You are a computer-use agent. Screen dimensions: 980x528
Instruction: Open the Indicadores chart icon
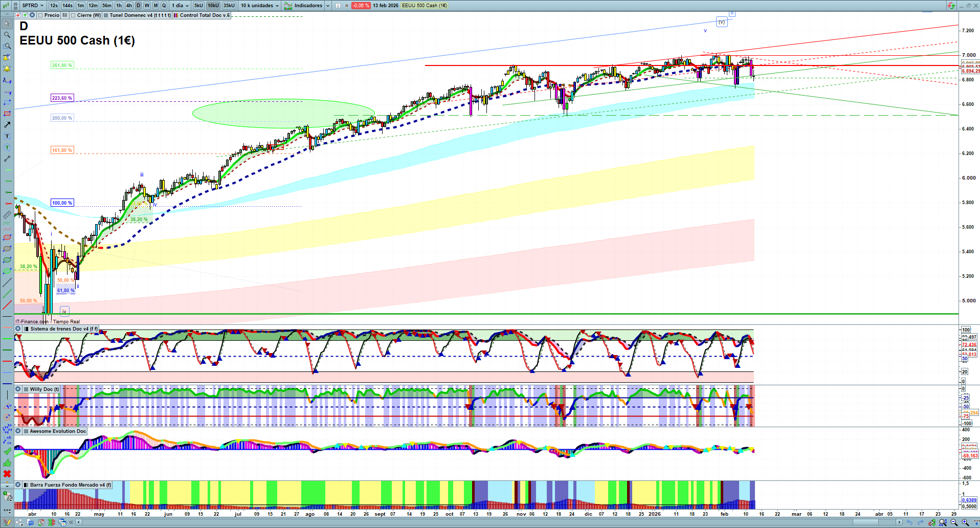pyautogui.click(x=288, y=6)
